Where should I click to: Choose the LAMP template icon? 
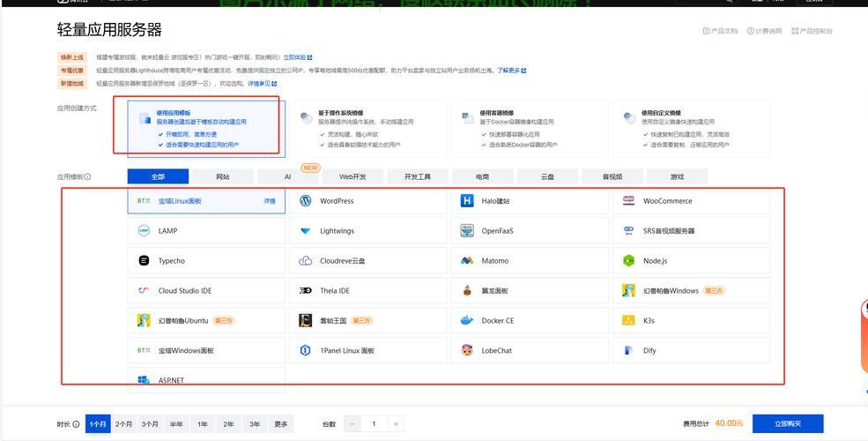pyautogui.click(x=144, y=231)
